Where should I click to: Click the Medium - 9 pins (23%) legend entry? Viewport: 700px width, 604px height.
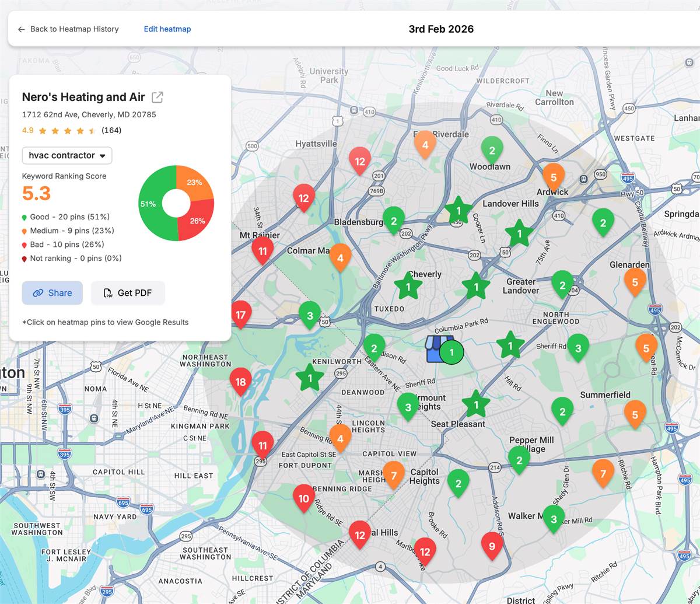tap(68, 231)
